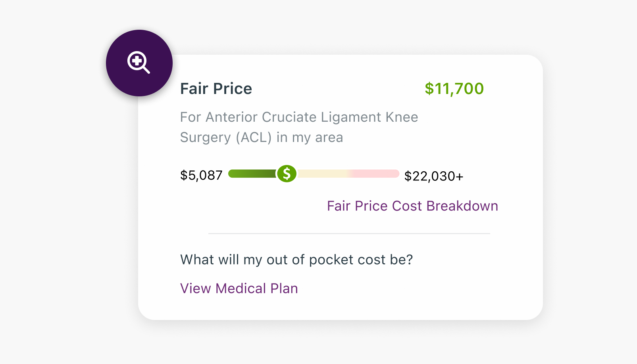
Task: Open the View Medical Plan link
Action: (239, 288)
